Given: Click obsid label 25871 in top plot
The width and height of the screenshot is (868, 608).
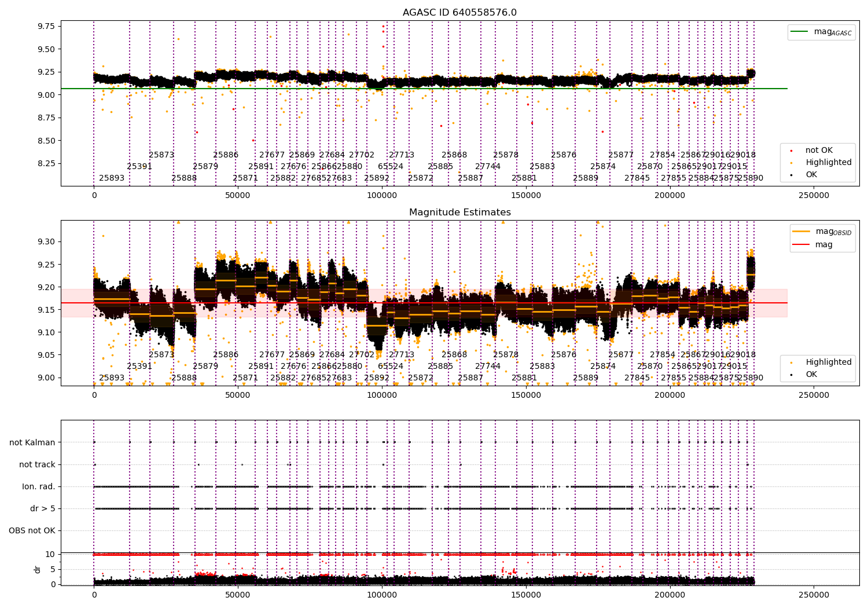Looking at the screenshot, I should 245,178.
